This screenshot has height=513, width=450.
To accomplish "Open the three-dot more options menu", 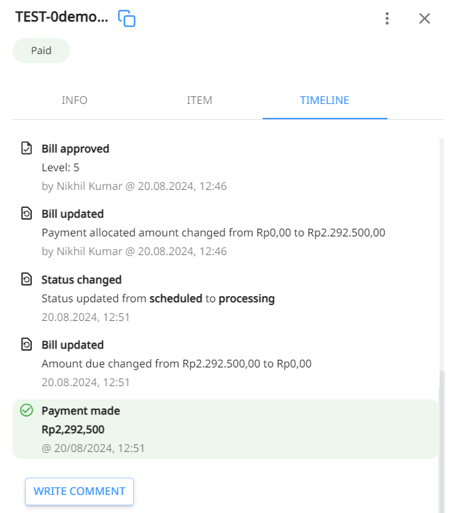I will pos(387,18).
